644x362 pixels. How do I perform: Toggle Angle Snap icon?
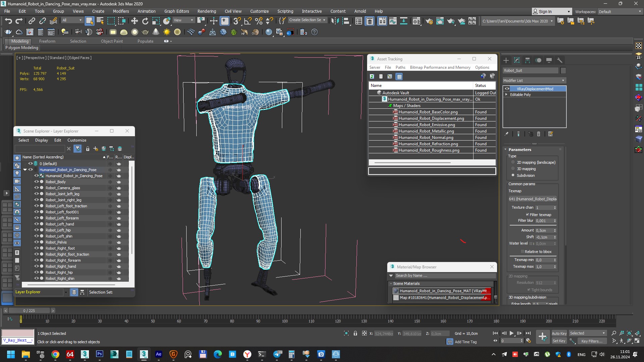coord(248,21)
